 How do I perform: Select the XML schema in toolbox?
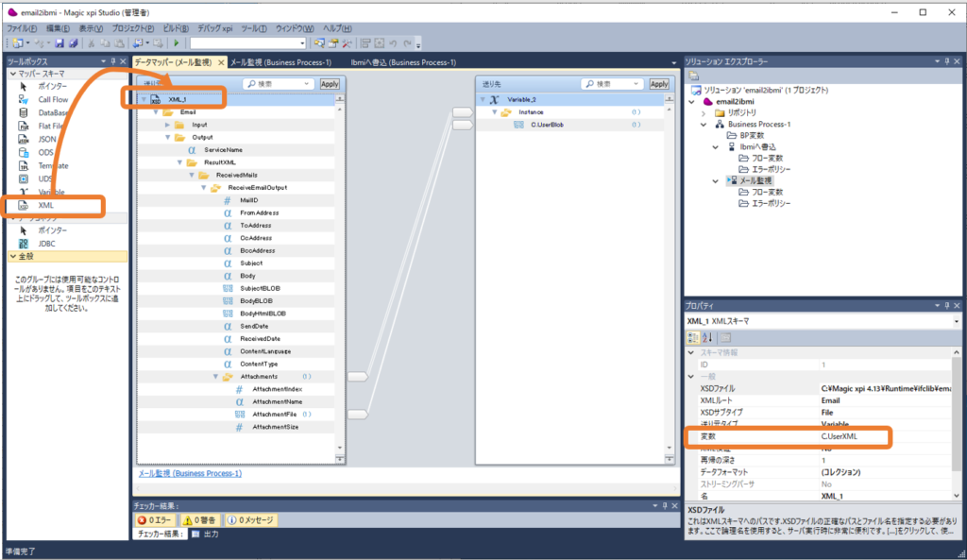coord(44,205)
